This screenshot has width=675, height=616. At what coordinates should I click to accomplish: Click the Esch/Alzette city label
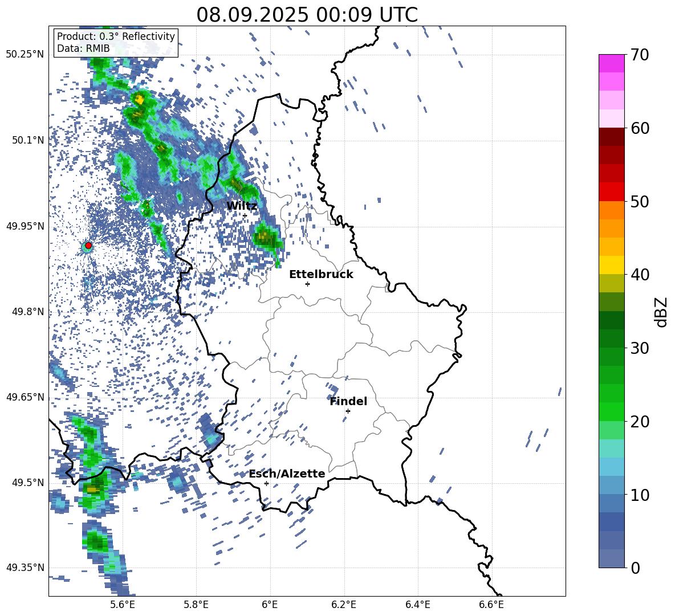287,474
